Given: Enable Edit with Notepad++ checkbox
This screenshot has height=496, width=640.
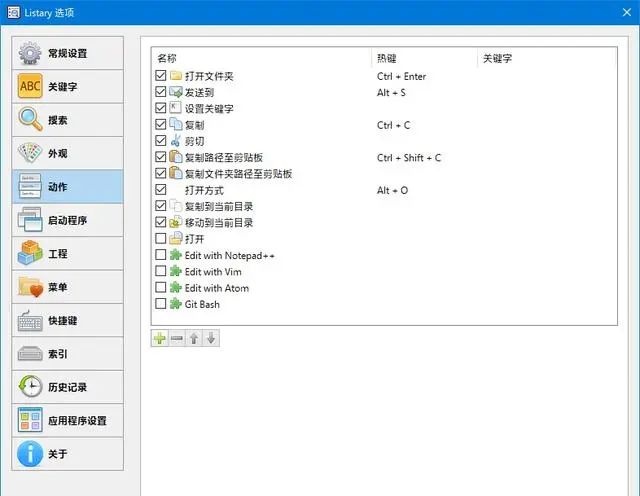Looking at the screenshot, I should click(x=161, y=255).
